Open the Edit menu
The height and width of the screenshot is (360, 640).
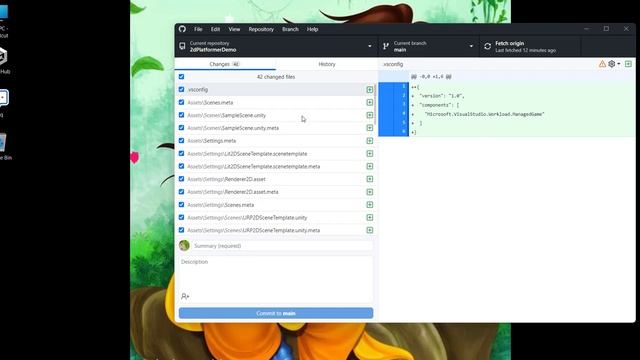[216, 29]
